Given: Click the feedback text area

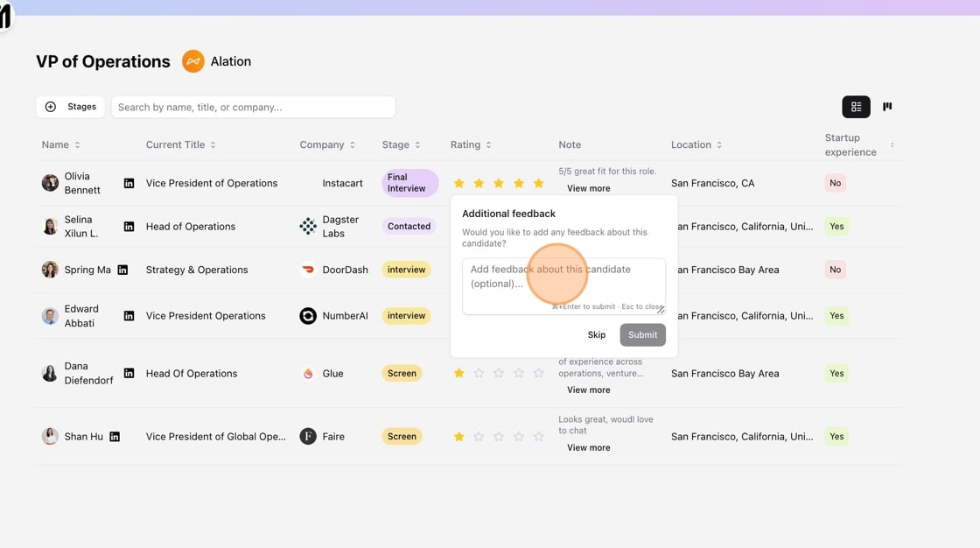Looking at the screenshot, I should [563, 286].
